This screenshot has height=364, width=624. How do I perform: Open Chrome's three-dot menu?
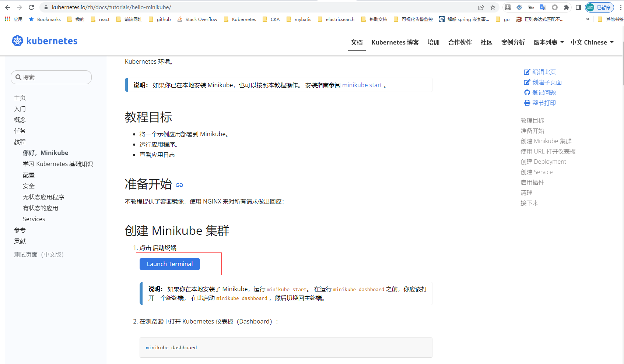click(621, 7)
